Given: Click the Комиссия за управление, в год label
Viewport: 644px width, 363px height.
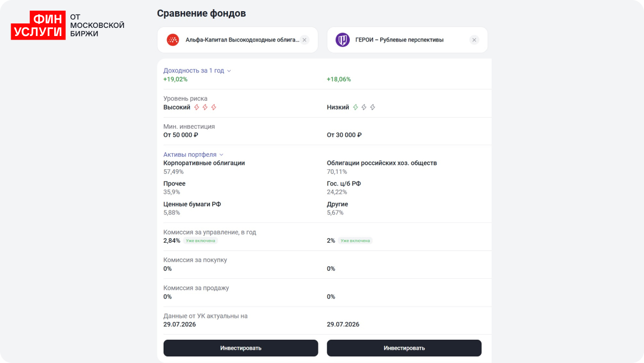Looking at the screenshot, I should (210, 232).
